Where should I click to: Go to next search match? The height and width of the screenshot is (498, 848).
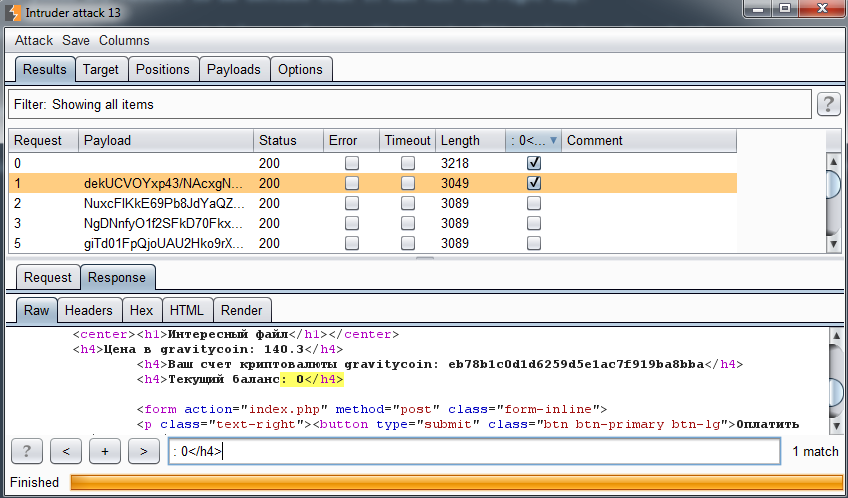[144, 451]
